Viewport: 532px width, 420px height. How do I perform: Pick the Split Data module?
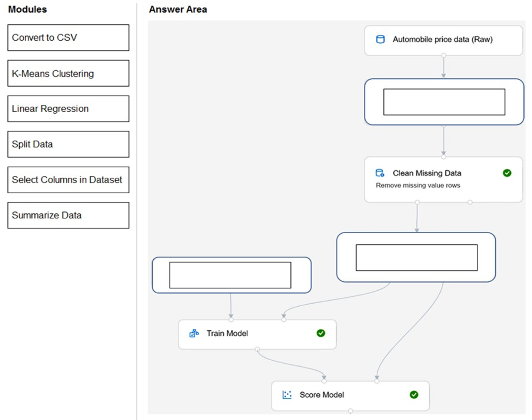pos(68,144)
